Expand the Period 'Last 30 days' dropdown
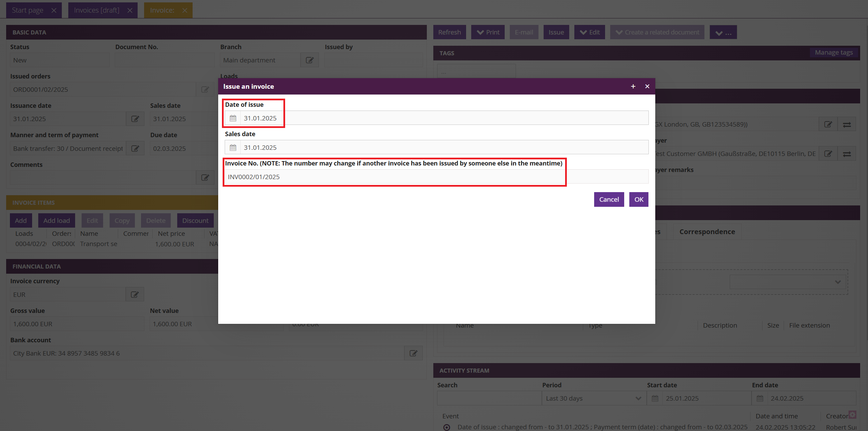The height and width of the screenshot is (431, 868). (x=593, y=398)
